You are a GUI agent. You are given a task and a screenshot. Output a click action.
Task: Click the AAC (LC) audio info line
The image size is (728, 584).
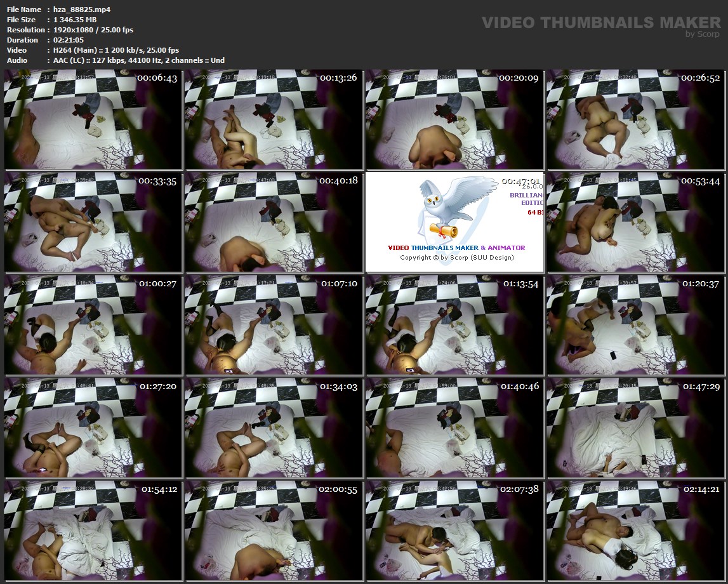click(x=139, y=60)
